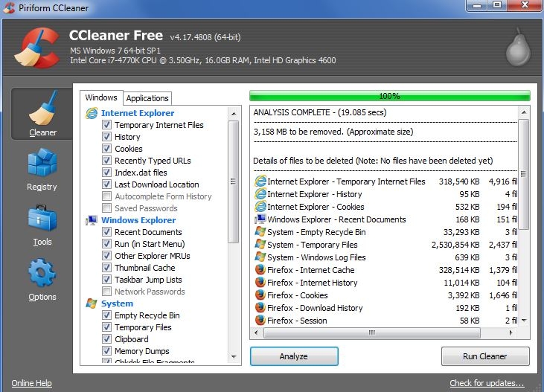This screenshot has height=392, width=544.
Task: Click Firefox icon beside Internet Cache result
Action: [260, 269]
